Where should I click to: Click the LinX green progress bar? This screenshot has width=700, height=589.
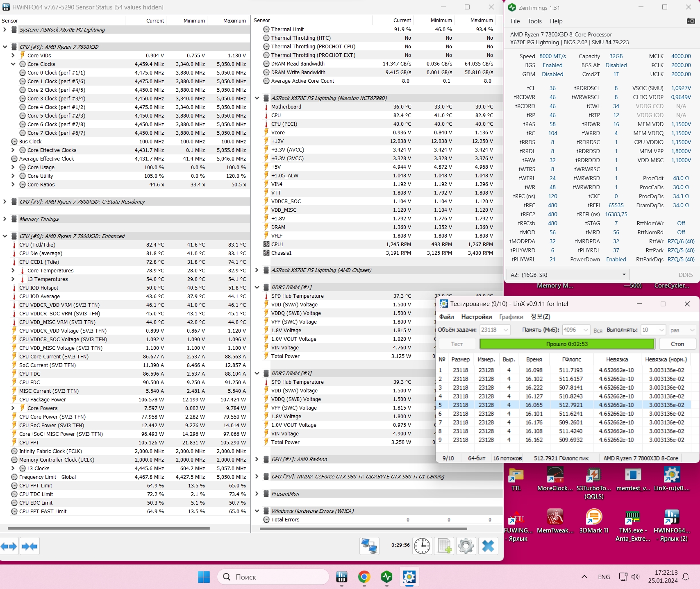tap(567, 344)
